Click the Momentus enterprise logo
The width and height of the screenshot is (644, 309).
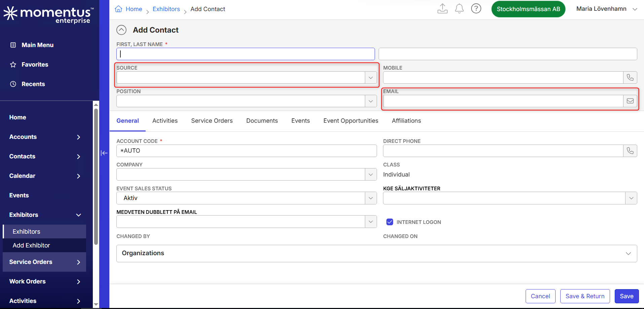tap(48, 15)
